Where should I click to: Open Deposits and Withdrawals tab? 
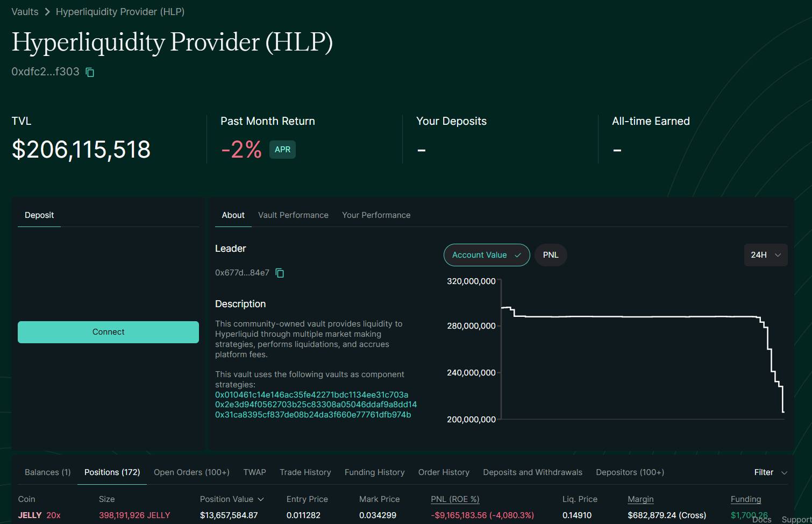pos(532,472)
